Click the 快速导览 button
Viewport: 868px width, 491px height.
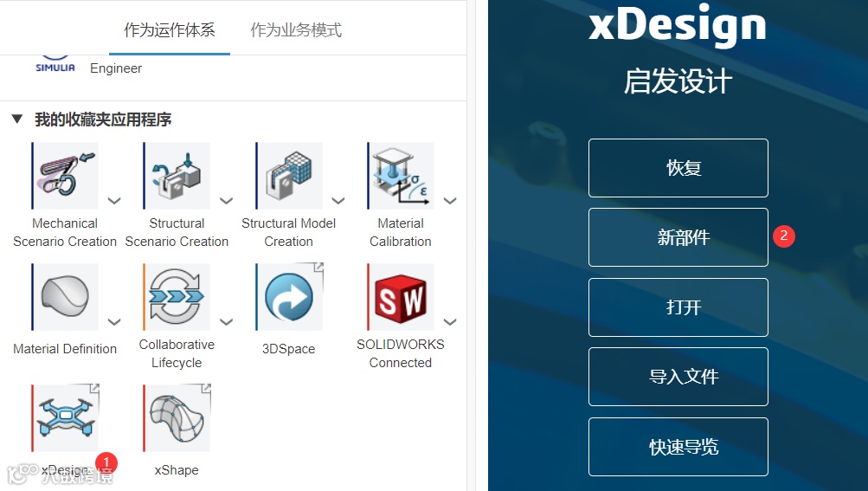[678, 447]
